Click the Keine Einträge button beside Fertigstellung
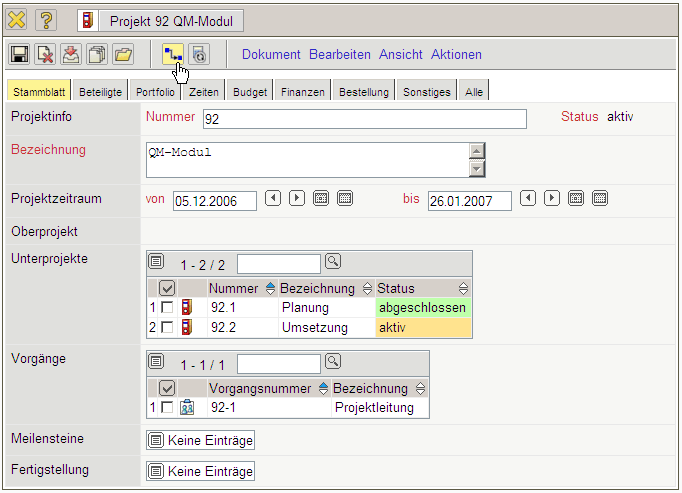 [x=201, y=471]
